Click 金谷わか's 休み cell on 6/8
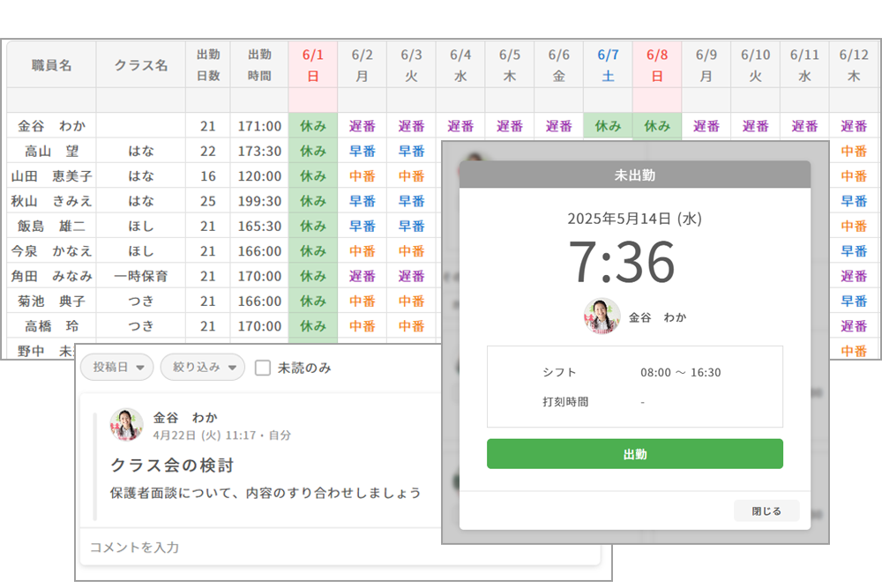The image size is (882, 588). 657,126
